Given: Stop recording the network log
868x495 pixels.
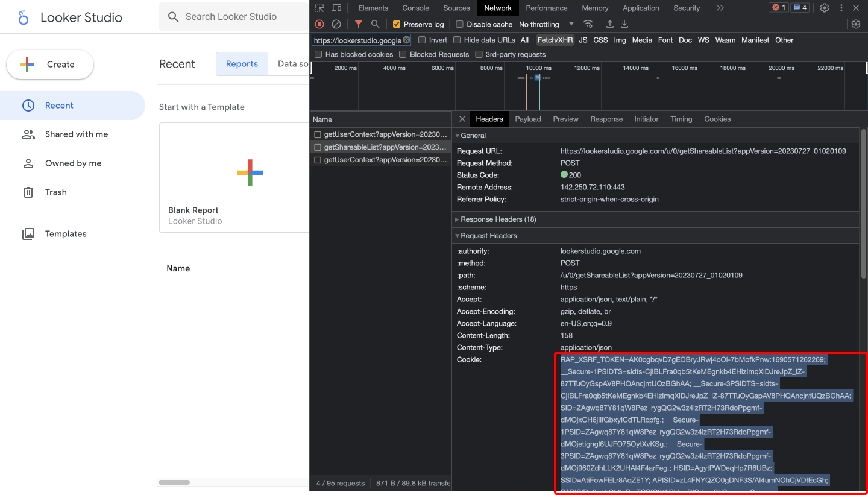Looking at the screenshot, I should [x=319, y=24].
